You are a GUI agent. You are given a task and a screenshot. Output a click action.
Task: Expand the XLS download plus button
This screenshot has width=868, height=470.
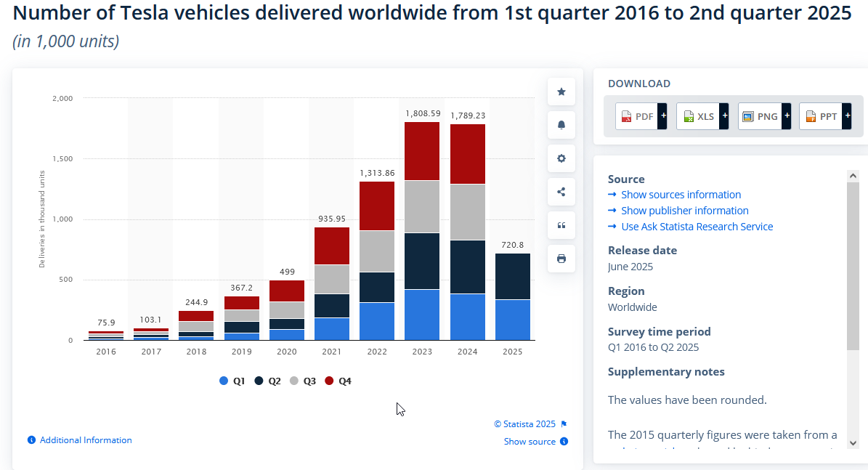[x=724, y=116]
